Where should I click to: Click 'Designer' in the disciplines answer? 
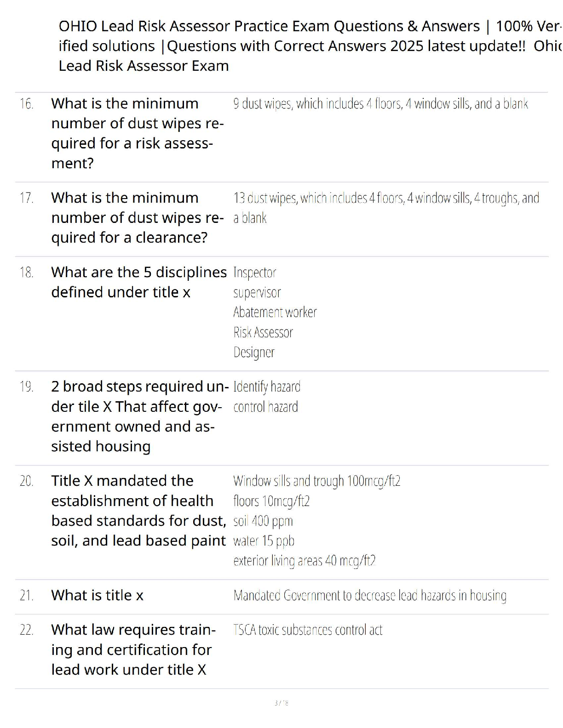click(254, 353)
